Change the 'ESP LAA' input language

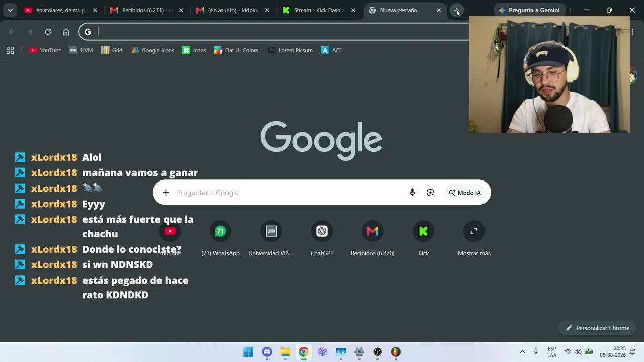pyautogui.click(x=552, y=352)
